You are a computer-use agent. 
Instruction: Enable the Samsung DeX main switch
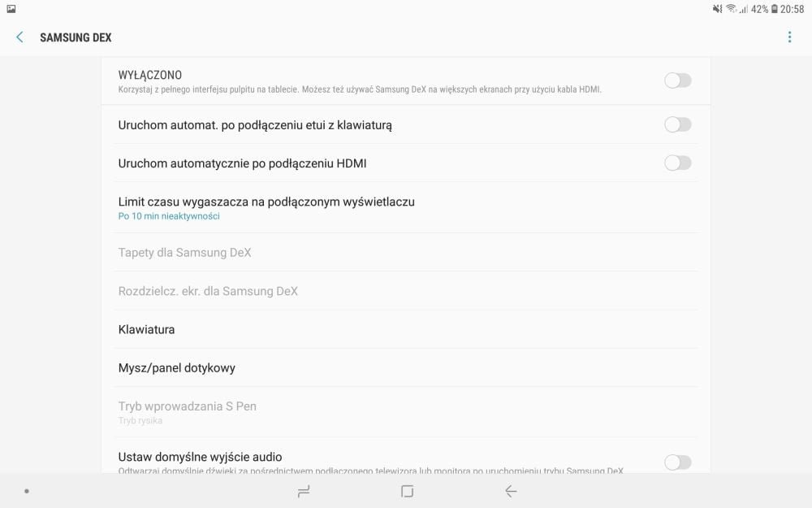[677, 80]
